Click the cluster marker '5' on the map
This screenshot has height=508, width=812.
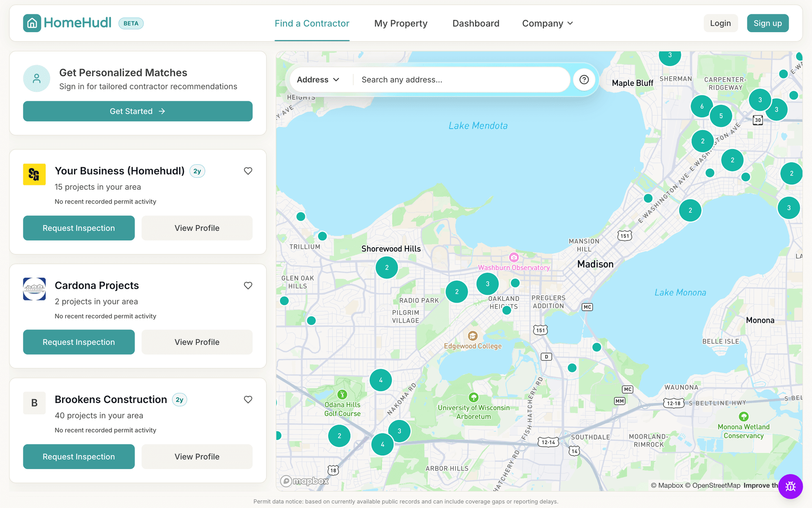coord(721,116)
